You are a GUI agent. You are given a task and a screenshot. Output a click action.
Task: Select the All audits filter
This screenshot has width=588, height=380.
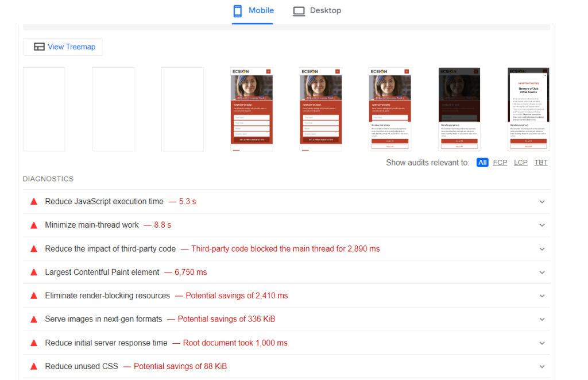(482, 163)
